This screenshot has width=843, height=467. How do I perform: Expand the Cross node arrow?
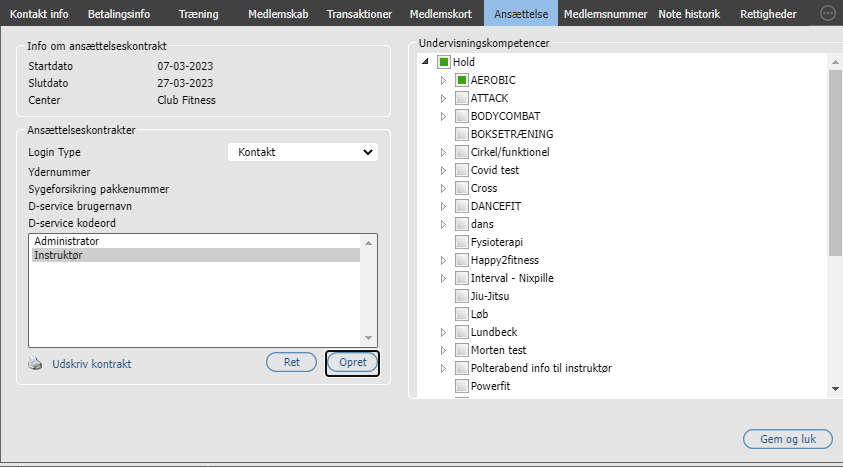tap(443, 188)
